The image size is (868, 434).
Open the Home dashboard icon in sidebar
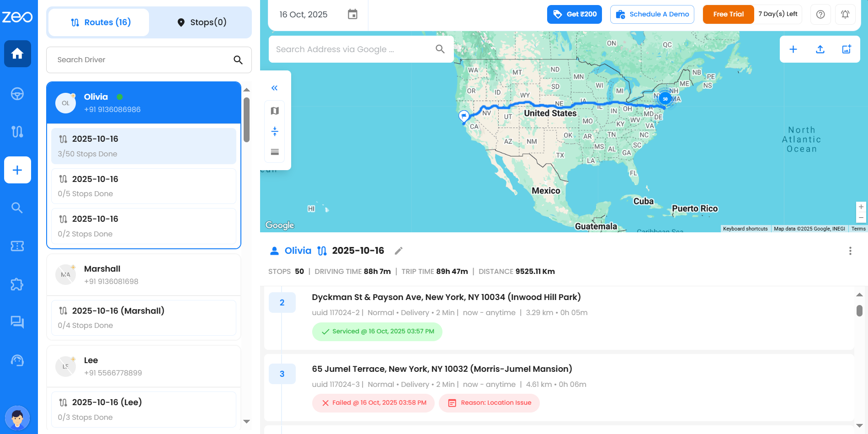(17, 54)
